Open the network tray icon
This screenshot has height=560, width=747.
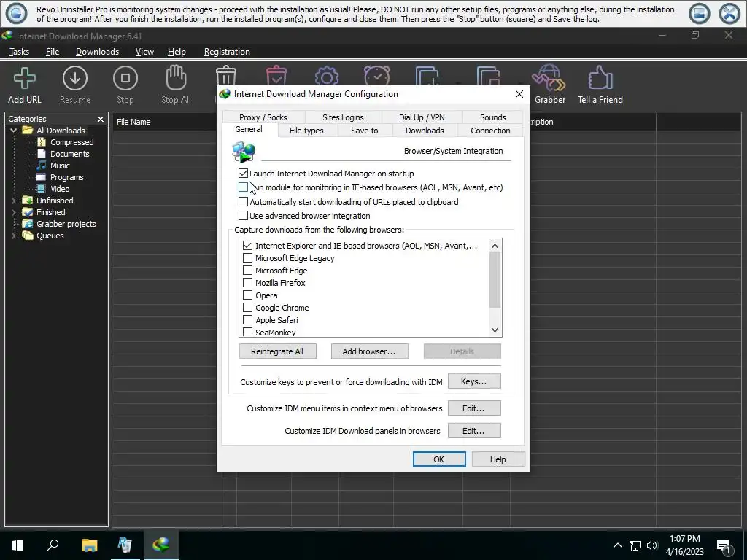[635, 545]
